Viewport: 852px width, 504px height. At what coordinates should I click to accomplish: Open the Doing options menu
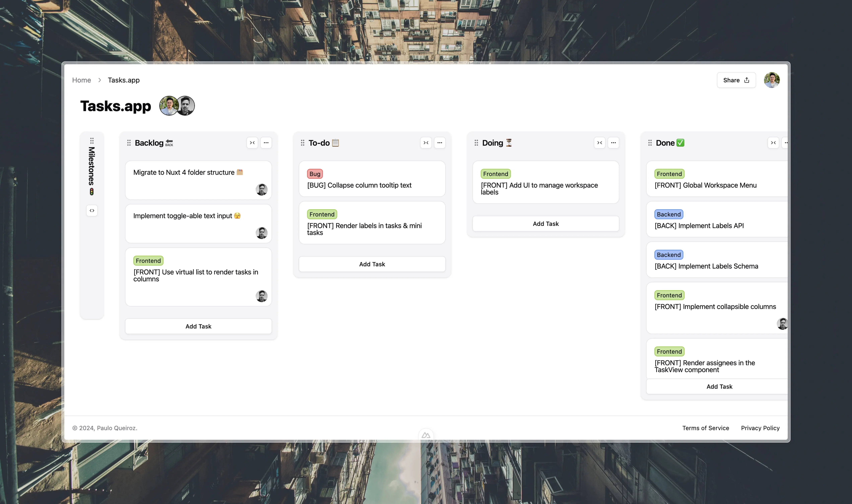[x=613, y=143]
